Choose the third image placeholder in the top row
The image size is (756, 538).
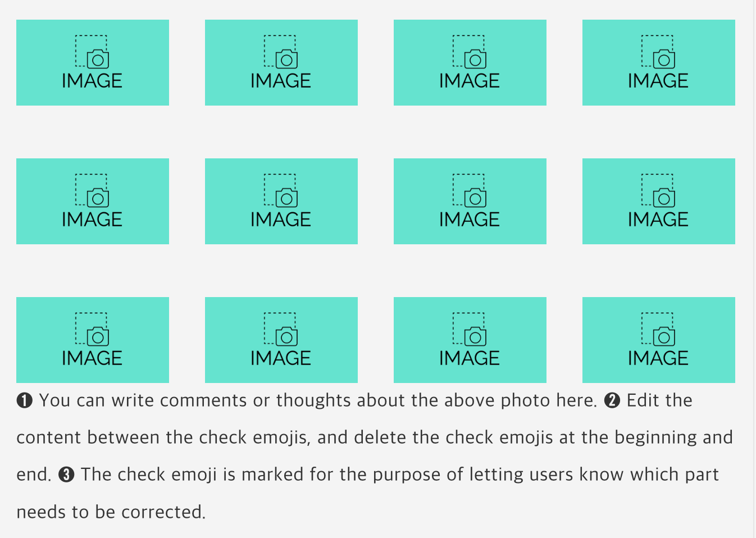click(x=470, y=62)
